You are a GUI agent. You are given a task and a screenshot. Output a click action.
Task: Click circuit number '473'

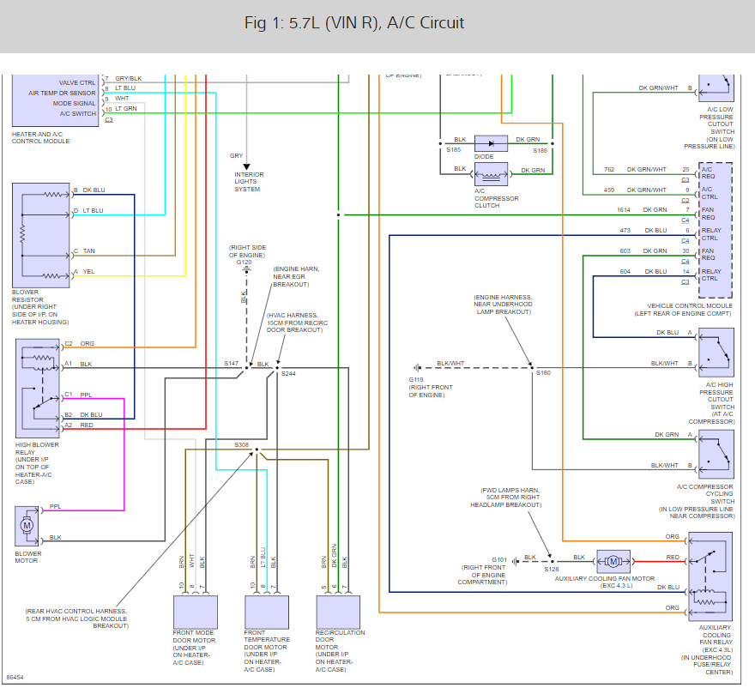pyautogui.click(x=625, y=231)
